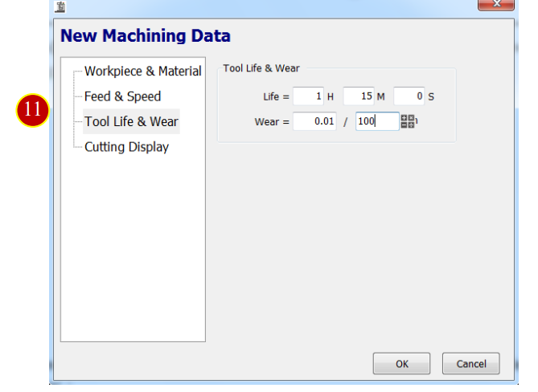Viewport: 538px width, 392px height.
Task: Dismiss the dialog using Cancel
Action: click(470, 364)
